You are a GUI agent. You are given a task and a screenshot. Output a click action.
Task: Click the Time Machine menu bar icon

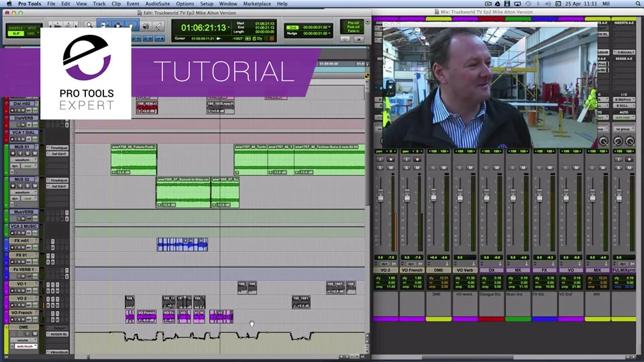point(528,4)
